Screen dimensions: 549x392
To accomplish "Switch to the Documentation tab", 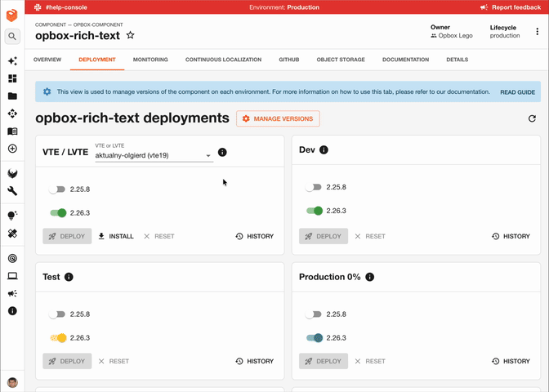I will point(405,60).
